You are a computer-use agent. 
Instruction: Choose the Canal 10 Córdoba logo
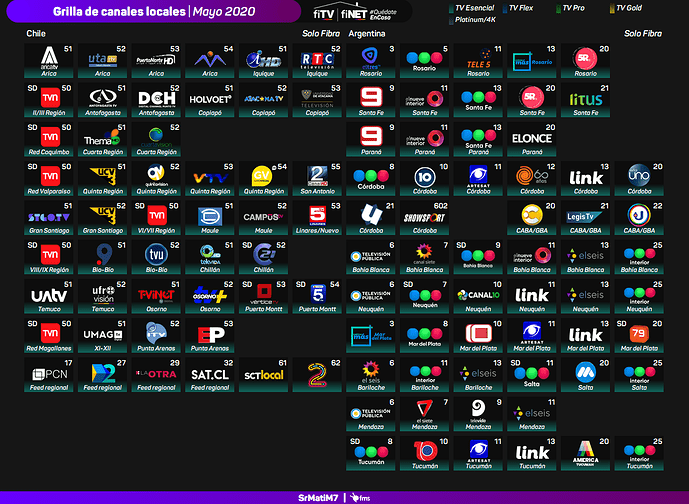pos(425,177)
